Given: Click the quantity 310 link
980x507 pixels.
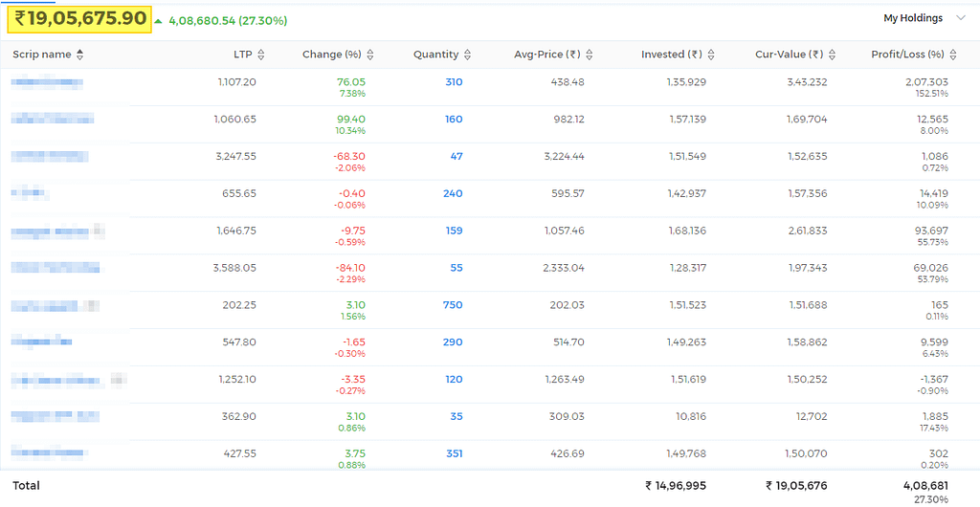Looking at the screenshot, I should [x=454, y=82].
